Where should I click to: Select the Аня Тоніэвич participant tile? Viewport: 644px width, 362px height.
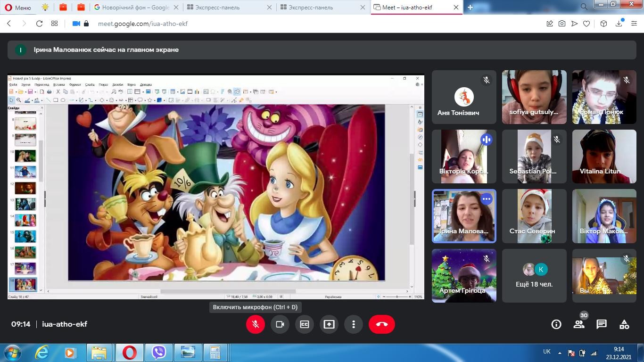[x=464, y=97]
